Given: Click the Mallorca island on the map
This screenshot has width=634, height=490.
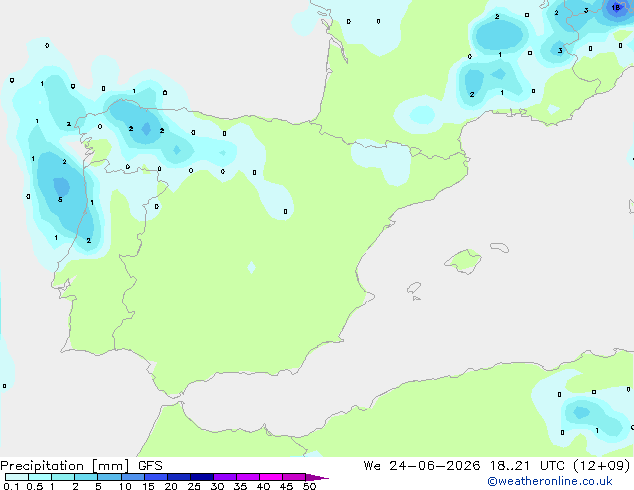Looking at the screenshot, I should pyautogui.click(x=463, y=262).
